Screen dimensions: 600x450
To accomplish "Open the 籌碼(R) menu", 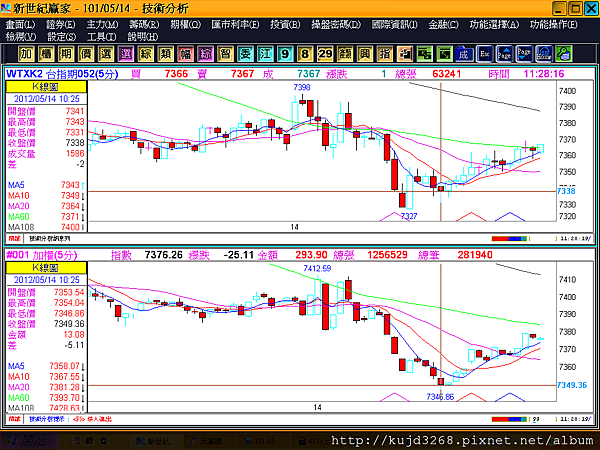I will click(x=144, y=24).
